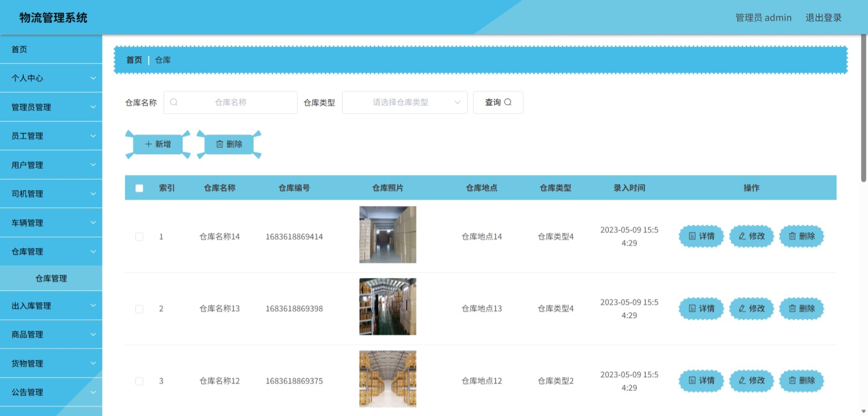Image resolution: width=868 pixels, height=416 pixels.
Task: Expand 司机管理 chevron in sidebar
Action: tap(93, 194)
